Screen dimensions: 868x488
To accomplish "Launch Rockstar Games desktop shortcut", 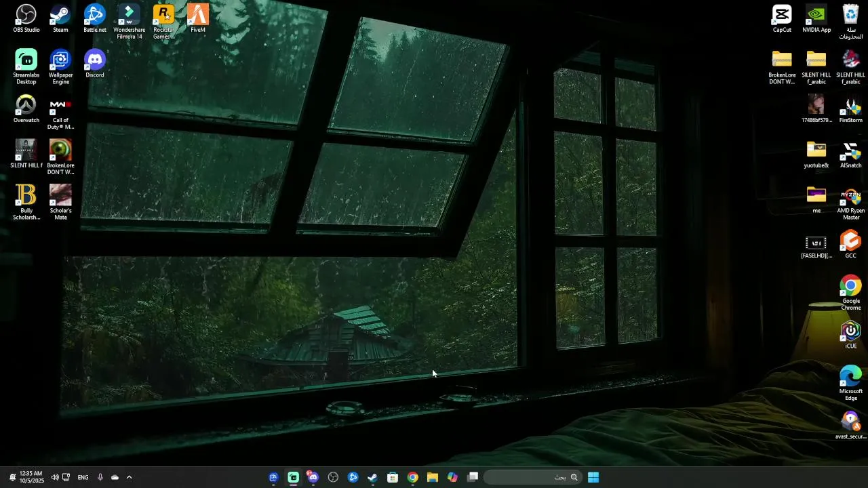I will (x=163, y=21).
